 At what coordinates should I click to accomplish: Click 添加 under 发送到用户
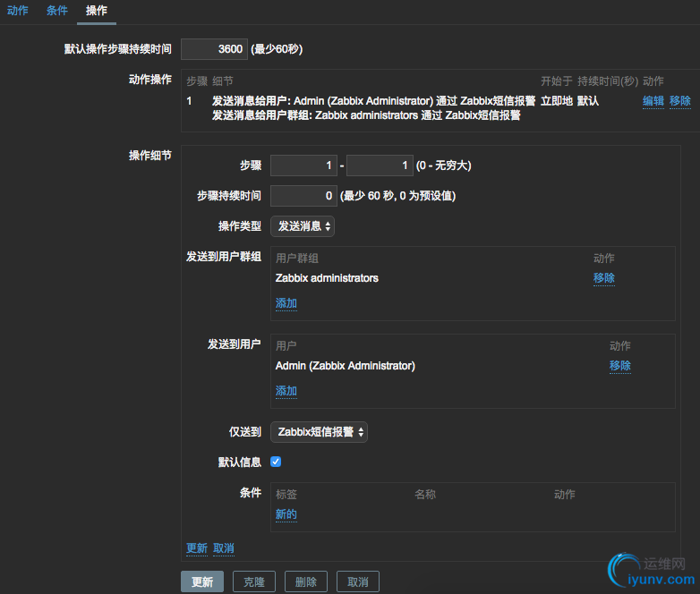coord(286,391)
